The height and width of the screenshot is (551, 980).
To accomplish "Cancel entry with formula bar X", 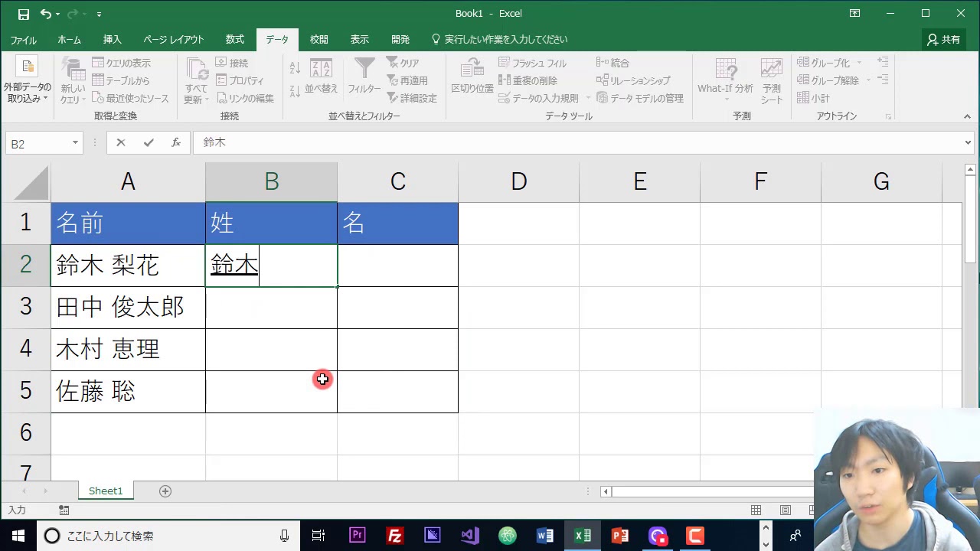I will pos(121,142).
